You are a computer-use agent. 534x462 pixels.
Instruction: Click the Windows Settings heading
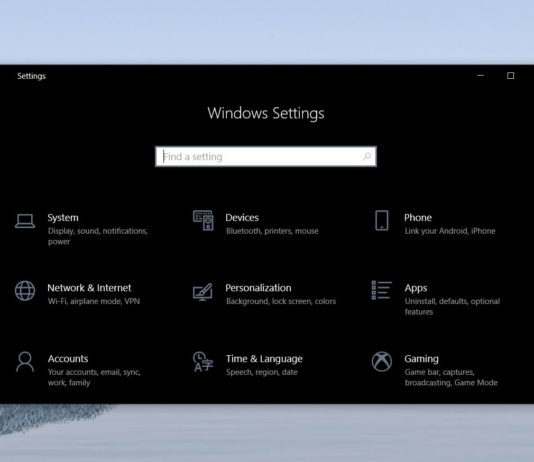point(266,113)
